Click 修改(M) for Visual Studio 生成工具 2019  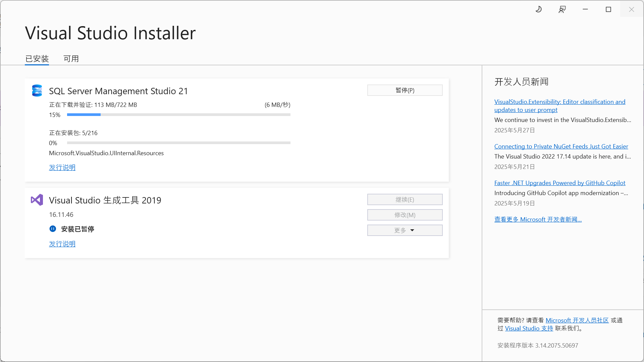(x=405, y=215)
